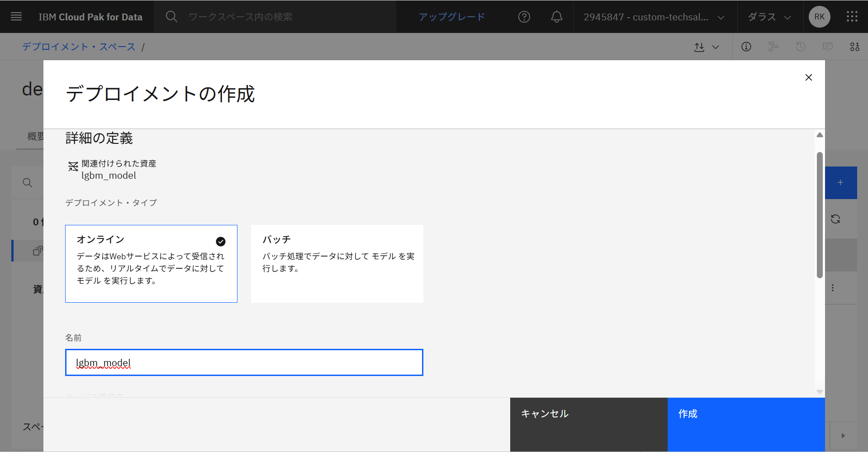This screenshot has height=452, width=868.
Task: Click the workspace search magnifier icon
Action: tap(171, 17)
